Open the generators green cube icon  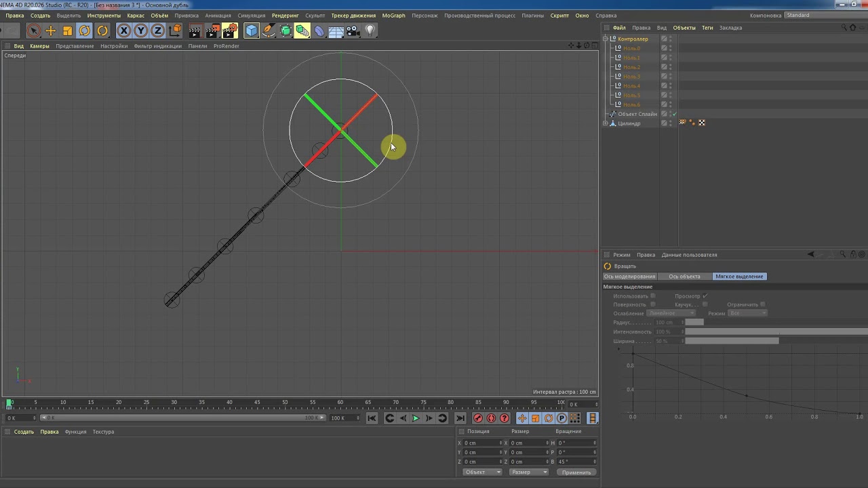pos(285,30)
